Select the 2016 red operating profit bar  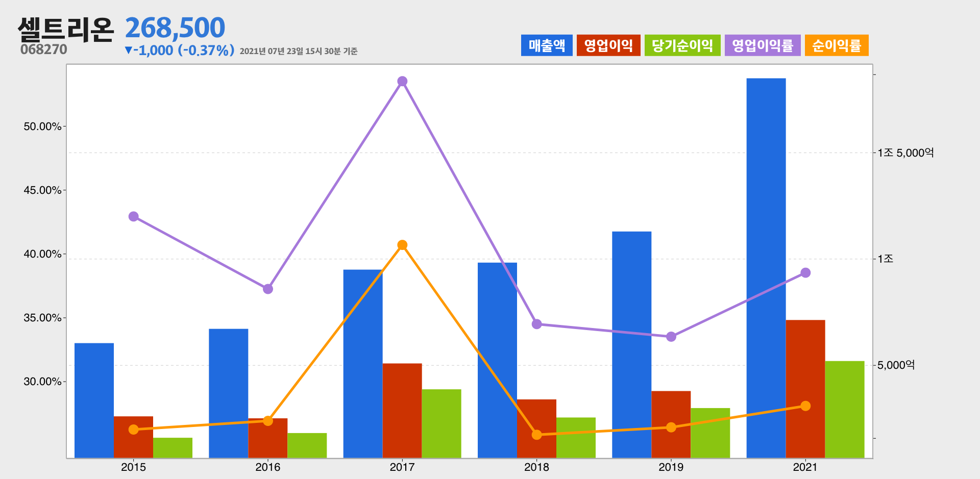point(268,438)
